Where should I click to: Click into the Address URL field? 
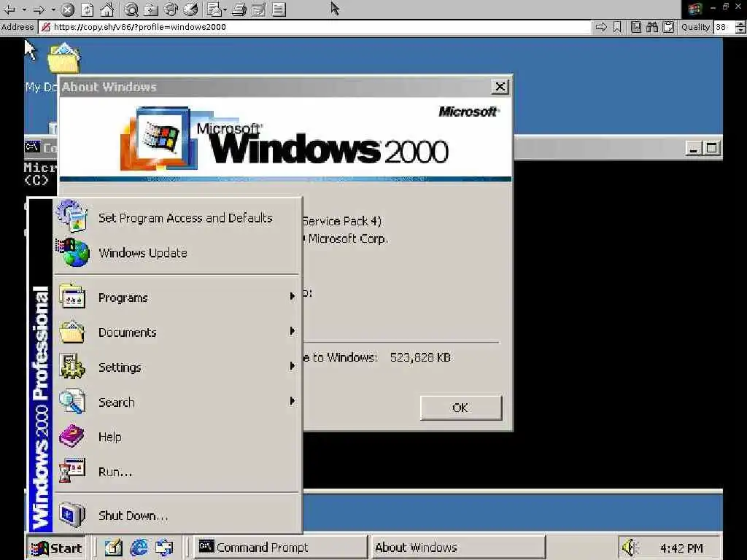(x=314, y=27)
